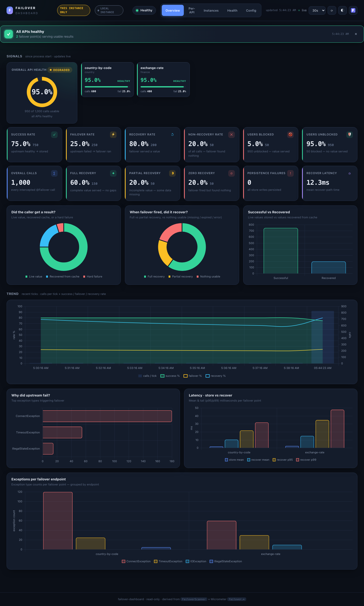The image size is (364, 606).
Task: Toggle the success % trend legend
Action: [x=170, y=376]
